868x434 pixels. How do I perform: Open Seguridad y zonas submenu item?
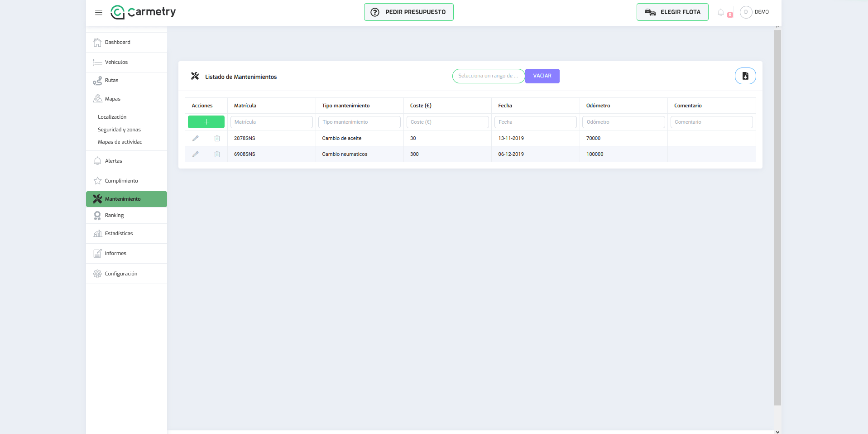coord(119,130)
